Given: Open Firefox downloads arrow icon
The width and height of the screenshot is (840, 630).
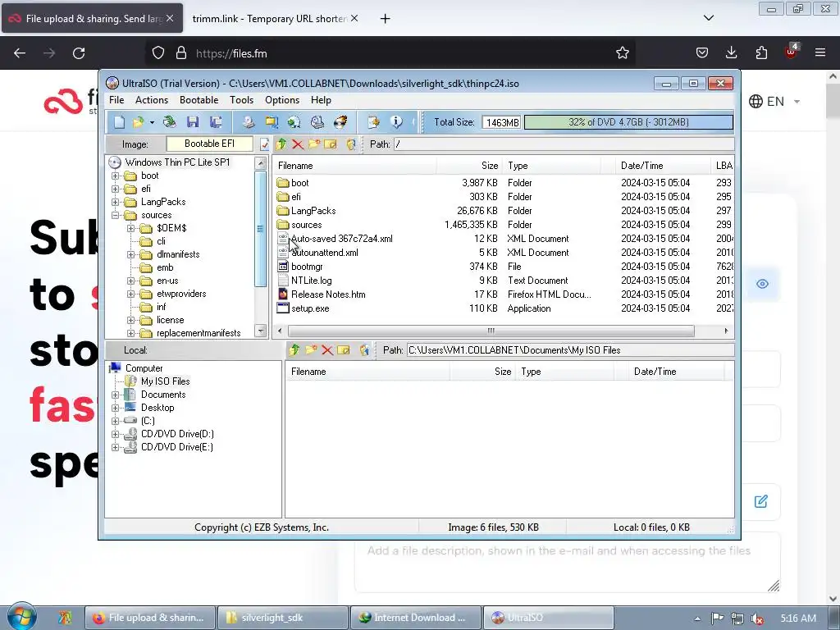Looking at the screenshot, I should (x=731, y=53).
